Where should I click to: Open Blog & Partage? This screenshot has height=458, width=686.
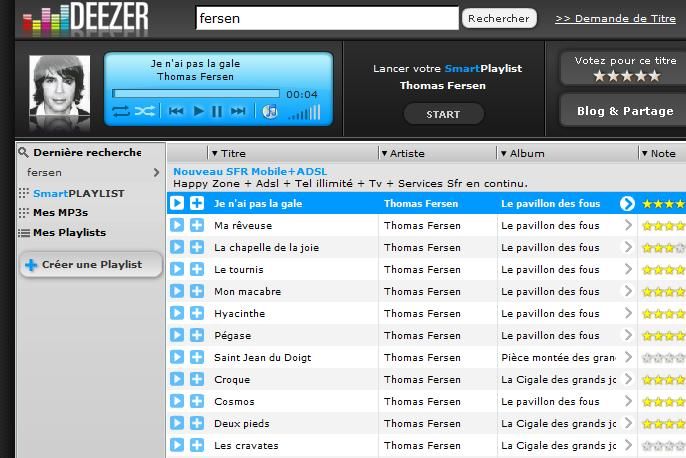click(625, 111)
